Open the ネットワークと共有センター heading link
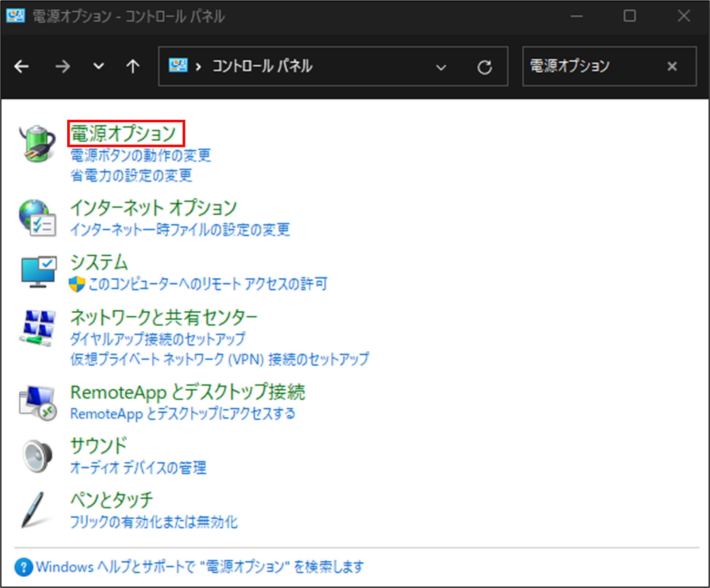The image size is (710, 588). tap(164, 317)
